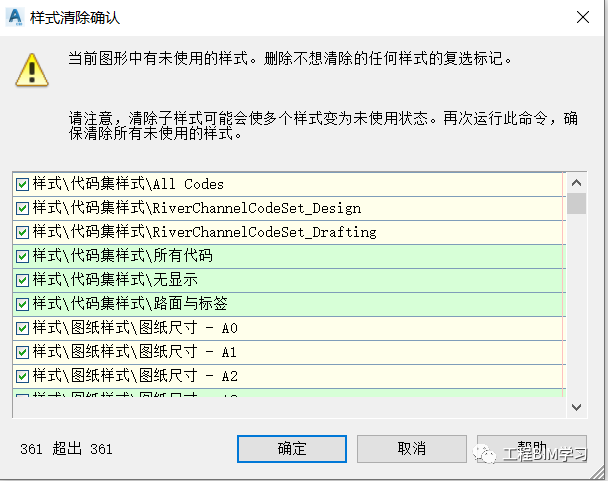
Task: Toggle RiverChannelCodeSet_Drafting checkbox
Action: click(22, 232)
